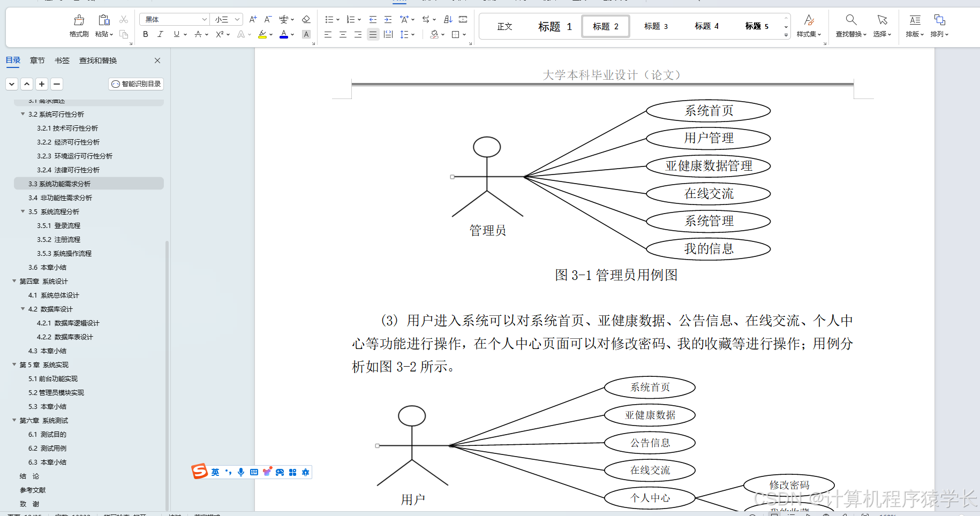Jump to 5.2 管理员模块实现 in outline
This screenshot has height=516, width=980.
click(56, 392)
